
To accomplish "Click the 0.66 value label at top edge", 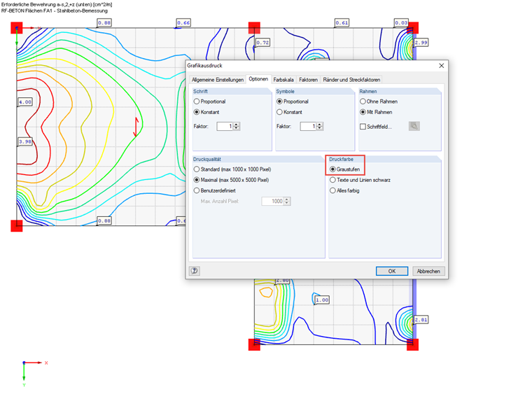I will pos(183,22).
